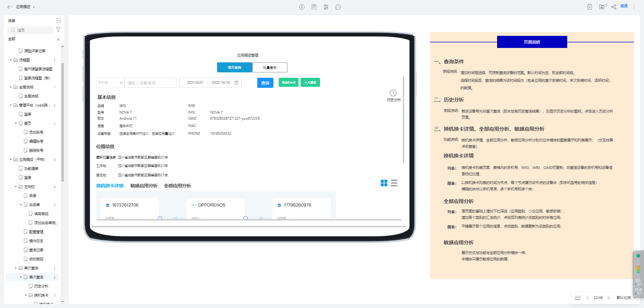Screen dimensions: 644x308
Task: Click the sidebar tree vertical scrollbar
Action: click(x=62, y=122)
